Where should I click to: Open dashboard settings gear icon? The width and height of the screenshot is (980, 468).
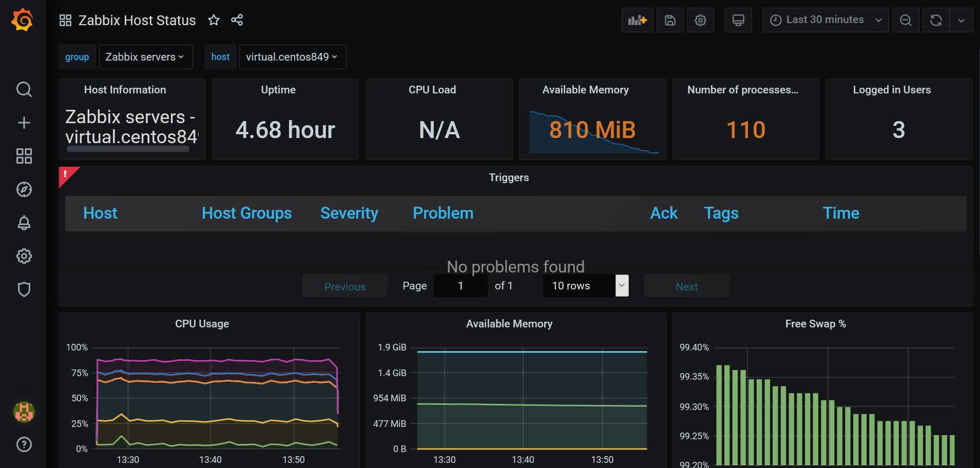(700, 19)
